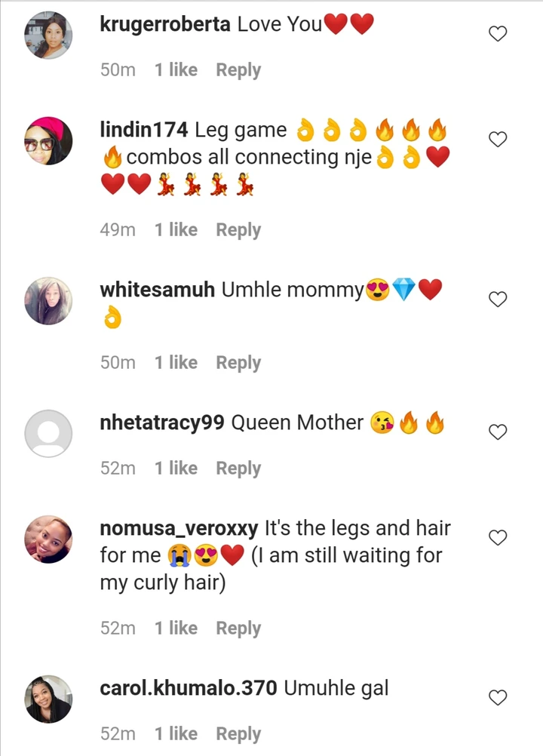This screenshot has height=756, width=543.
Task: Open lindin174's avatar with pink headwrap
Action: coord(48,141)
